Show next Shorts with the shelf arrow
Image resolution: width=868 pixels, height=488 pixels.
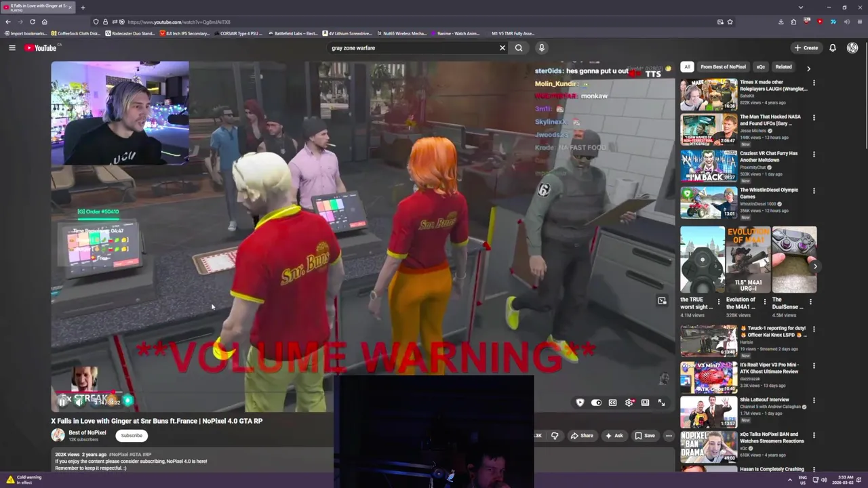(815, 266)
